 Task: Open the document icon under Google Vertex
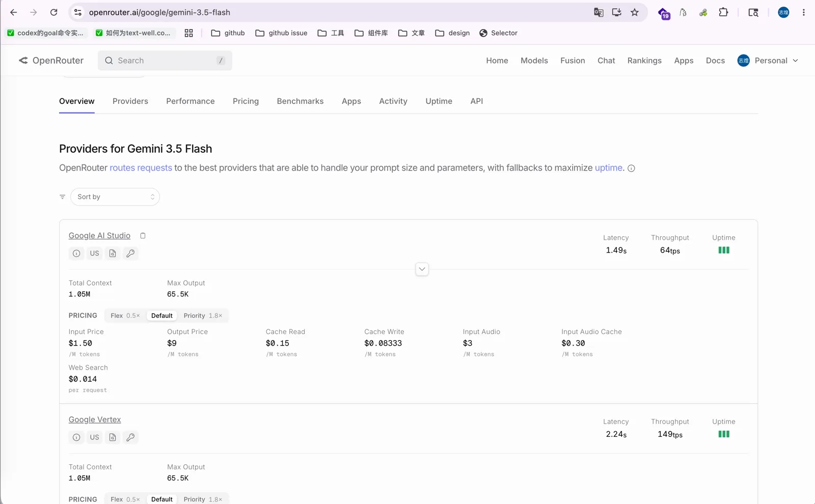coord(113,437)
